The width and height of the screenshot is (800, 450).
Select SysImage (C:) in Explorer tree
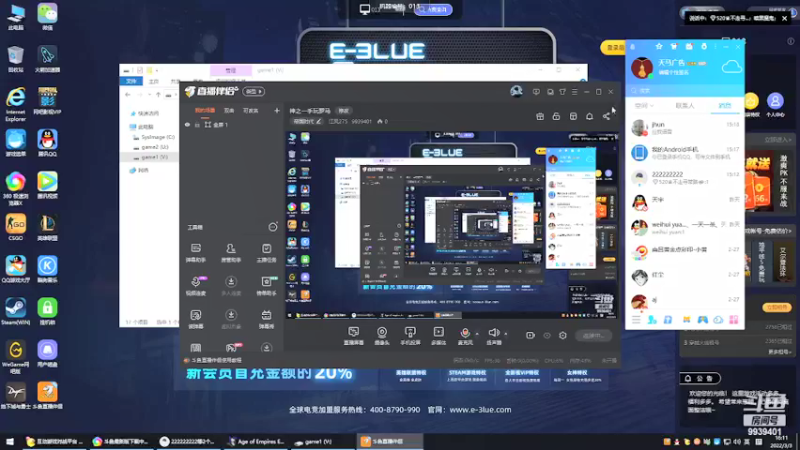[157, 137]
